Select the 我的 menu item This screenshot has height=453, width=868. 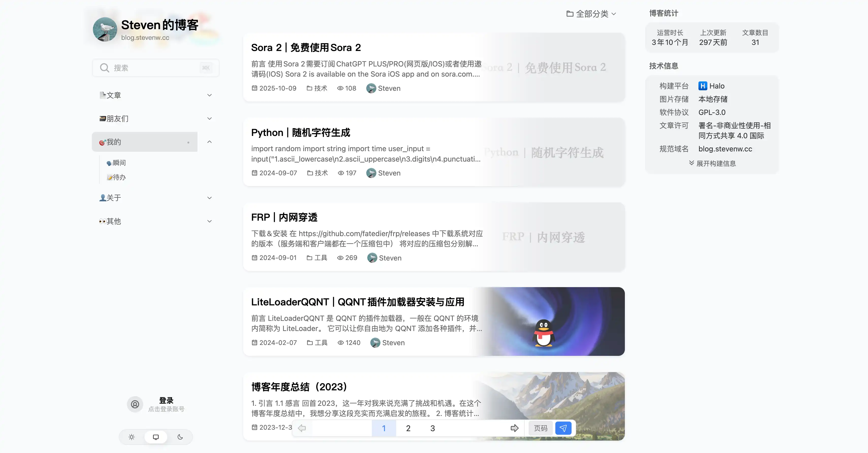(145, 142)
